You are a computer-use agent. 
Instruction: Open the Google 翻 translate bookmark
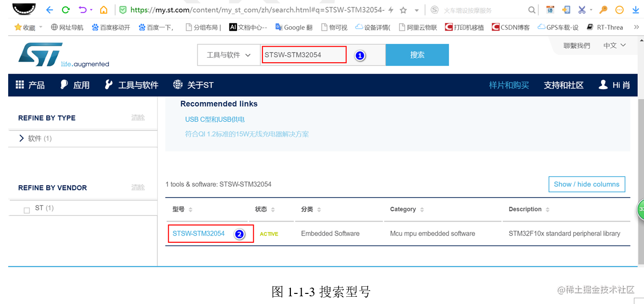point(294,27)
